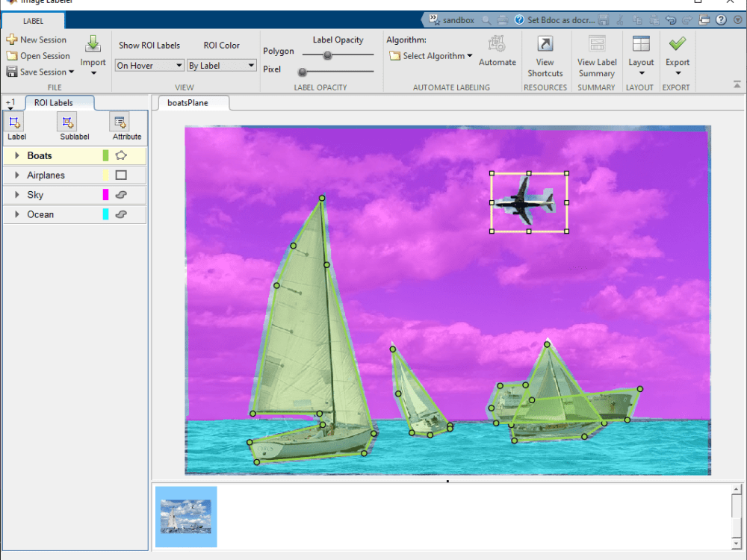This screenshot has height=560, width=747.
Task: Click the cyan Ocean color swatch
Action: (x=106, y=214)
